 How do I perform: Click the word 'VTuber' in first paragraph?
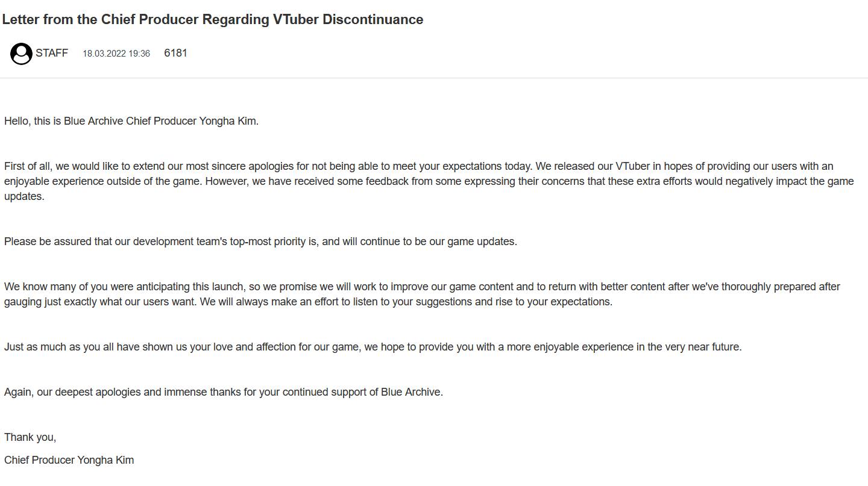632,166
